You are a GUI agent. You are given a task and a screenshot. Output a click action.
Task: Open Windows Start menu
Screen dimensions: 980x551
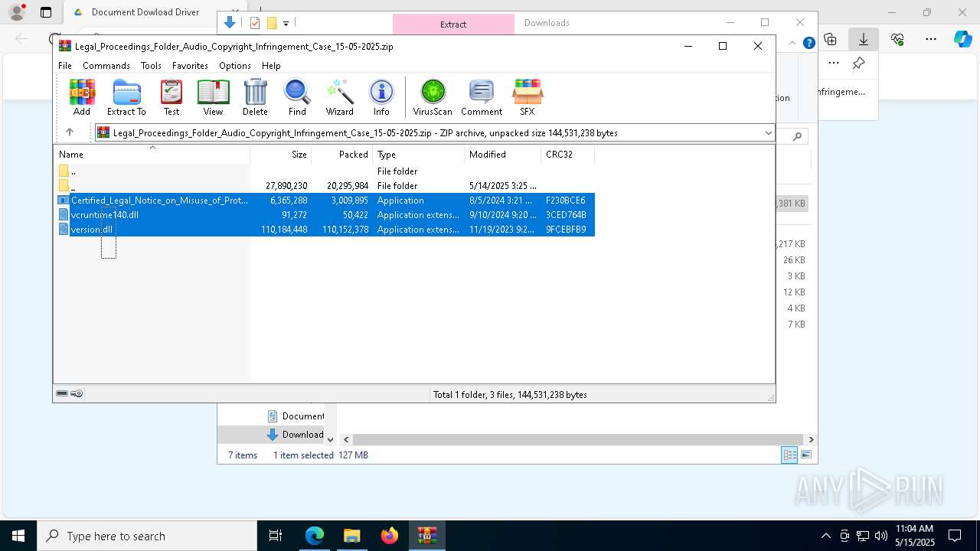18,536
